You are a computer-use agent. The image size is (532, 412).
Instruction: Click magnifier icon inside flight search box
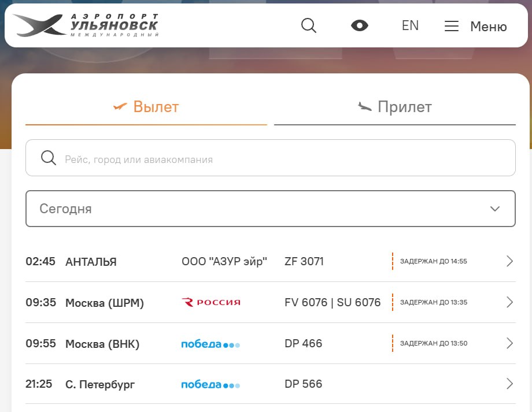coord(49,158)
